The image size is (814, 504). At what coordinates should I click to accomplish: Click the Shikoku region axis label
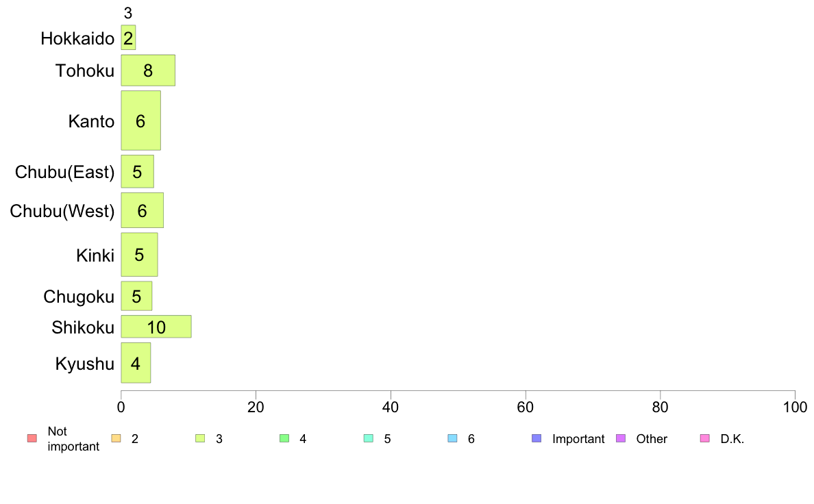pyautogui.click(x=82, y=327)
